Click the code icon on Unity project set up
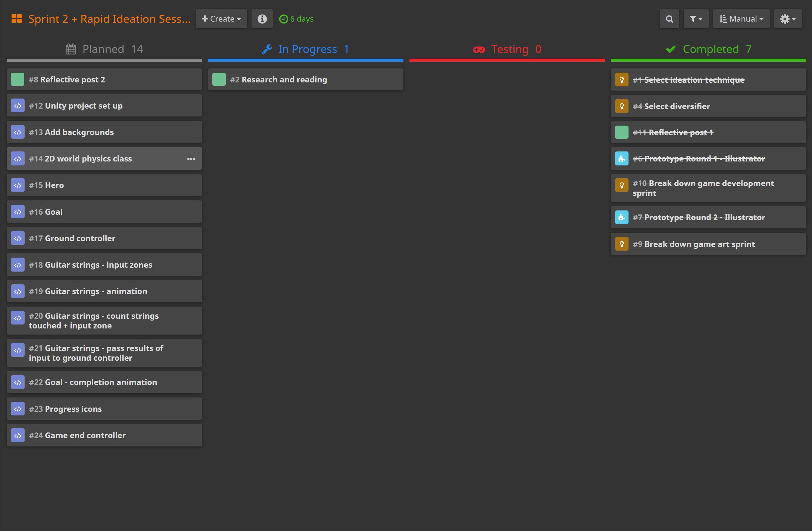The width and height of the screenshot is (812, 531). [17, 106]
